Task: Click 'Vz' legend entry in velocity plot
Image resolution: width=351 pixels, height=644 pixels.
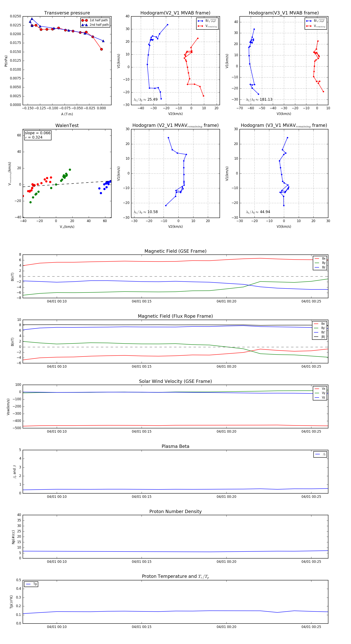Action: [x=320, y=397]
